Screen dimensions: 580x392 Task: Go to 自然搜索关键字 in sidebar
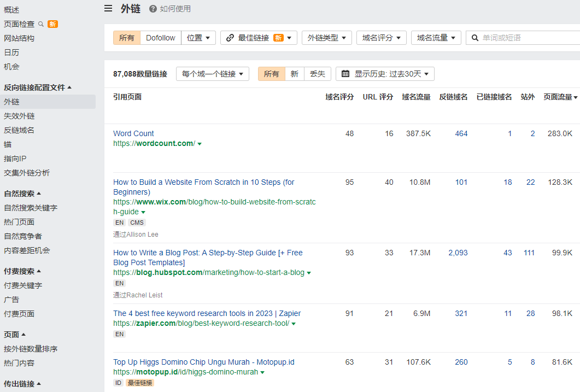point(31,208)
